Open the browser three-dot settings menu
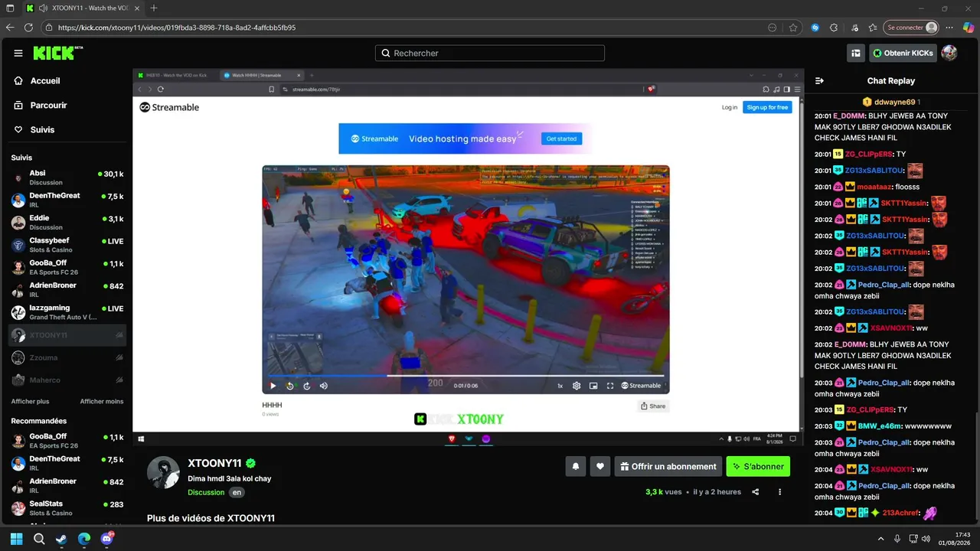 (x=951, y=28)
